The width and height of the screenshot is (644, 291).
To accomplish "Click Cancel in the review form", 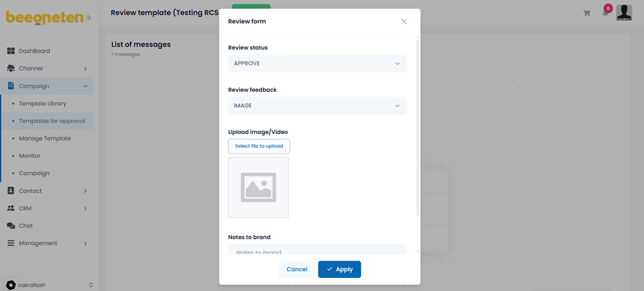I will (297, 269).
